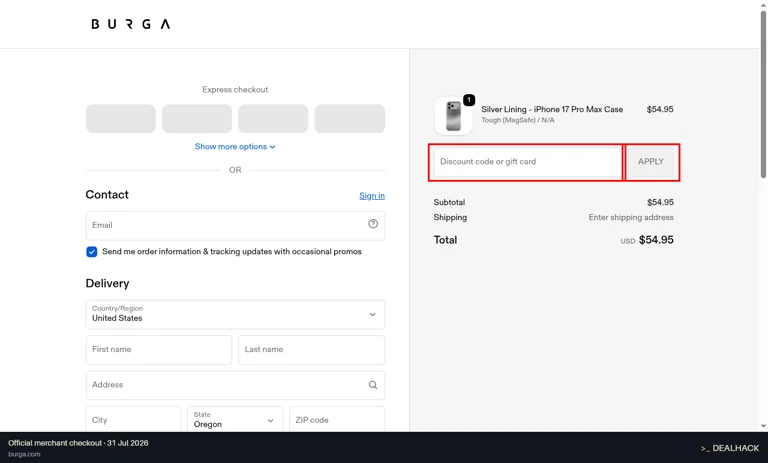The width and height of the screenshot is (768, 463).
Task: Focus the First name field
Action: pyautogui.click(x=159, y=350)
